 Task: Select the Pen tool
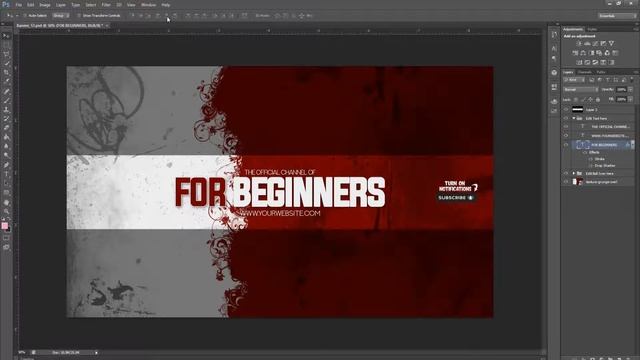point(6,165)
